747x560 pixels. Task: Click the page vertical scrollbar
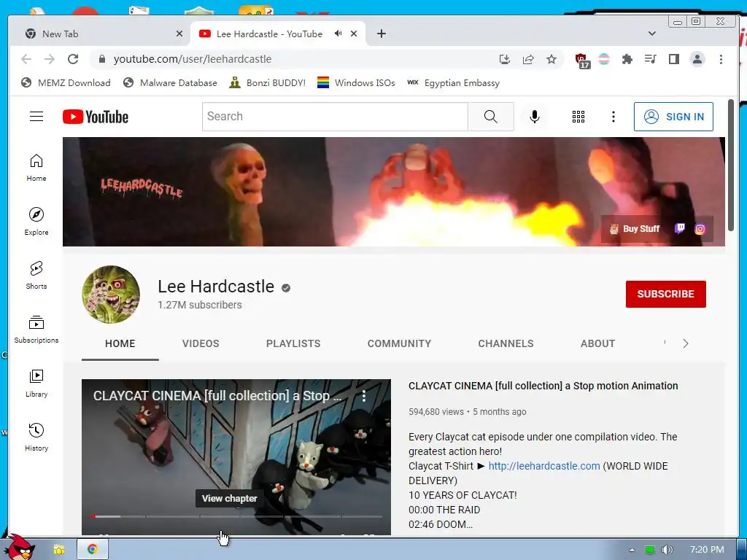(731, 166)
